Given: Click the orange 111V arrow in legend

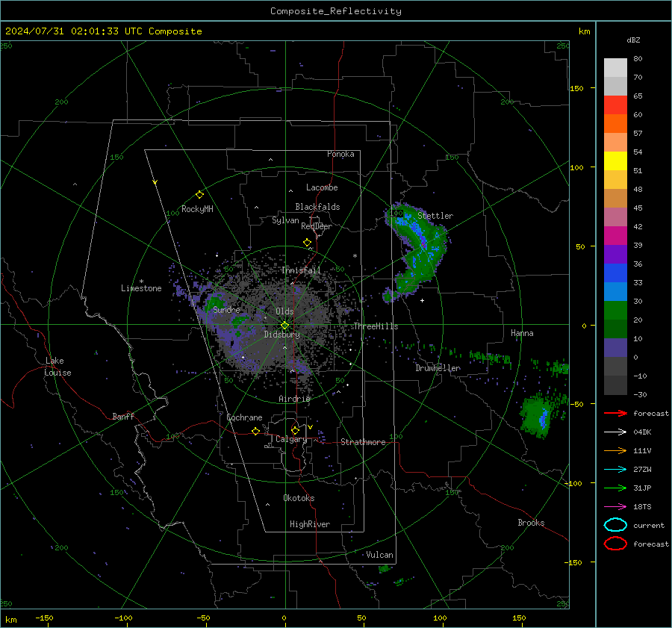Looking at the screenshot, I should (615, 450).
